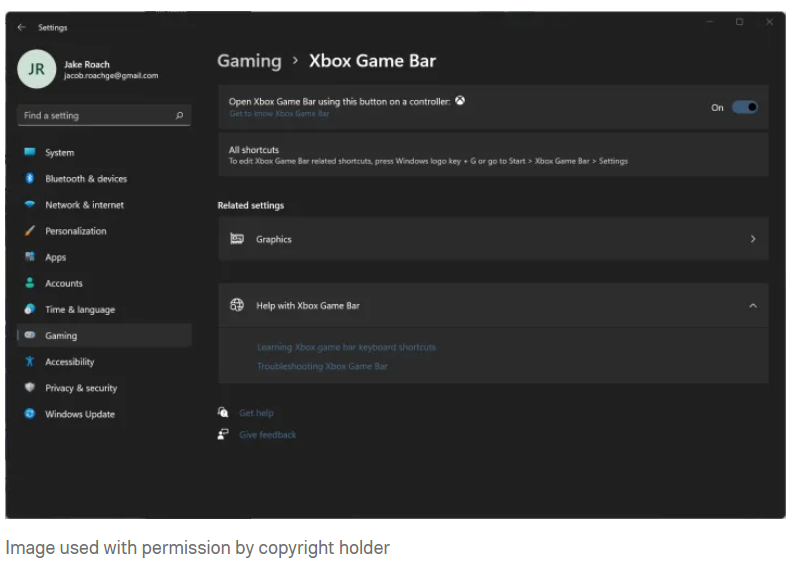Open Graphics settings via the chevron
Viewport: 802px width, 563px height.
[753, 239]
